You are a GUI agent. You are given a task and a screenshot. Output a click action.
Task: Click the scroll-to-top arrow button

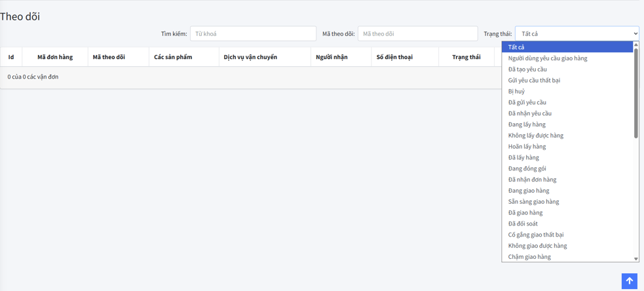[x=629, y=281]
